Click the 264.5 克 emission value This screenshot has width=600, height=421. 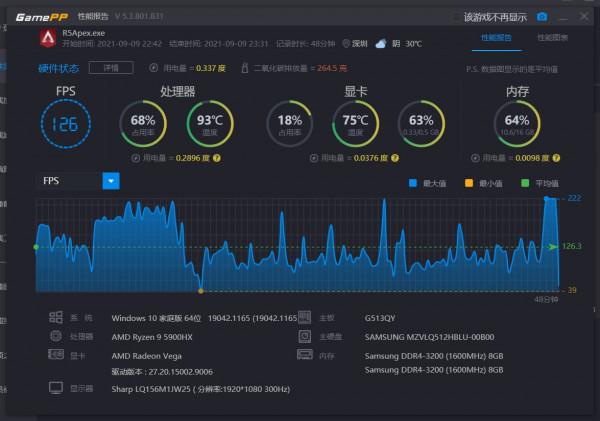pos(332,68)
